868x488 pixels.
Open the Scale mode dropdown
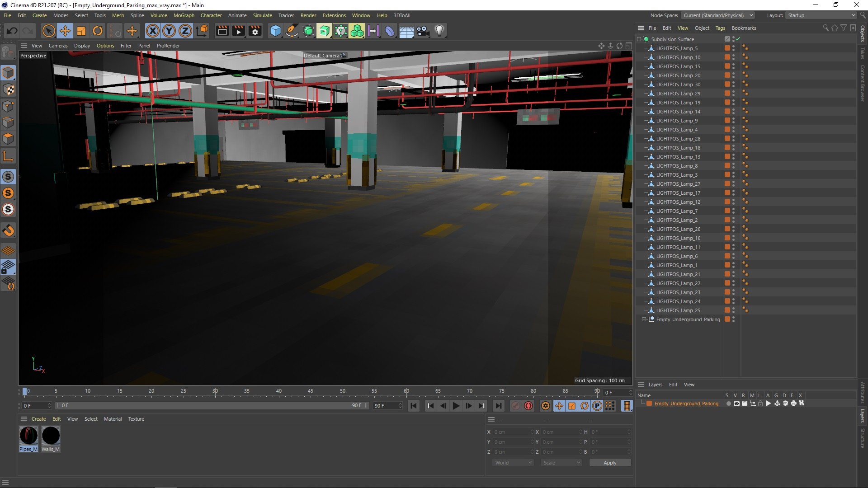click(561, 463)
